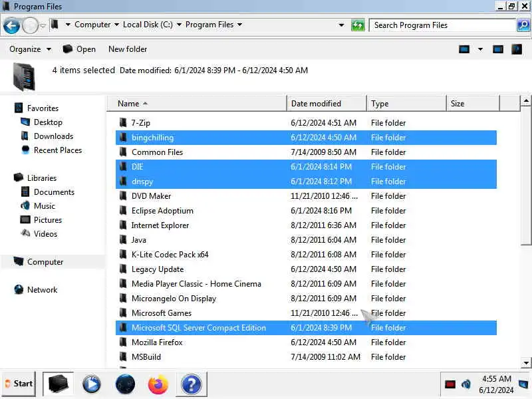Screen dimensions: 532x399
Task: Click the Help icon in toolbar
Action: (x=517, y=49)
